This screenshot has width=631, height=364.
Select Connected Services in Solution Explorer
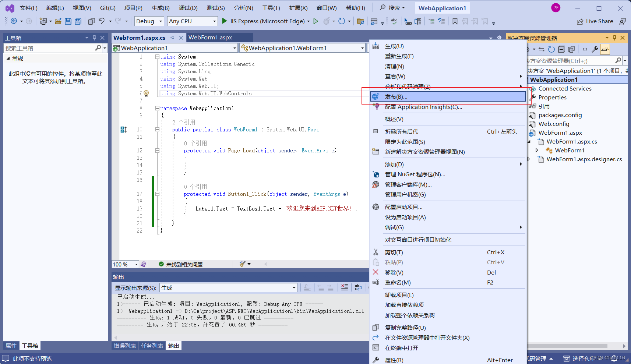pyautogui.click(x=565, y=88)
